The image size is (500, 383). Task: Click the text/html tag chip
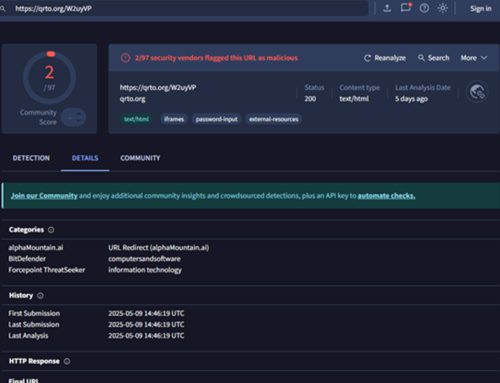click(136, 119)
